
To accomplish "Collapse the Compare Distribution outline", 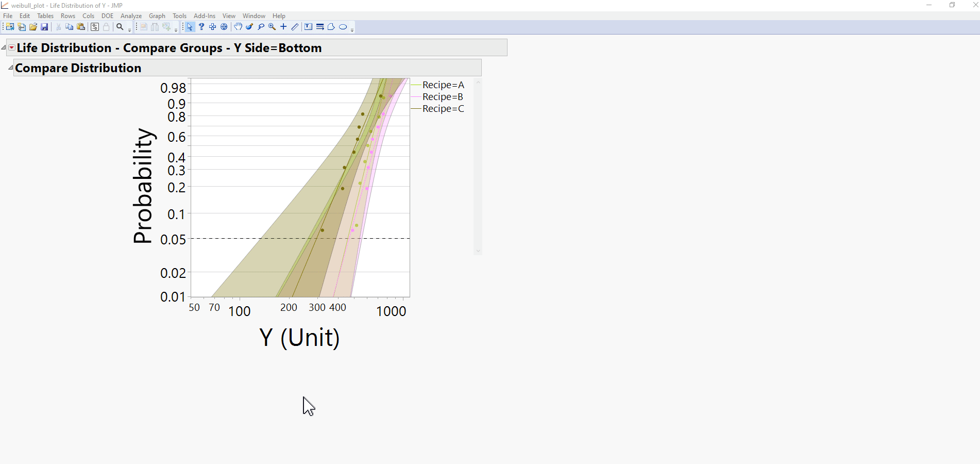I will point(10,67).
